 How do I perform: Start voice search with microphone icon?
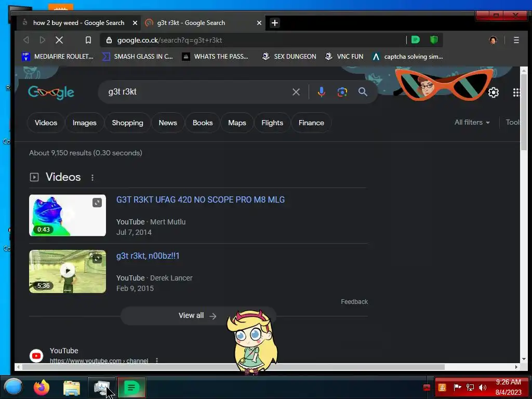point(321,91)
